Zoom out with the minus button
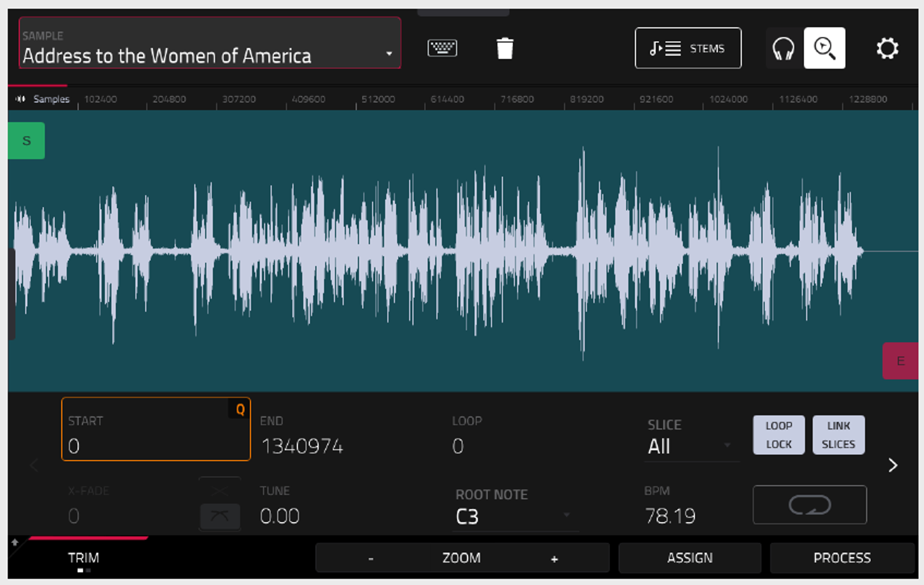 click(370, 558)
